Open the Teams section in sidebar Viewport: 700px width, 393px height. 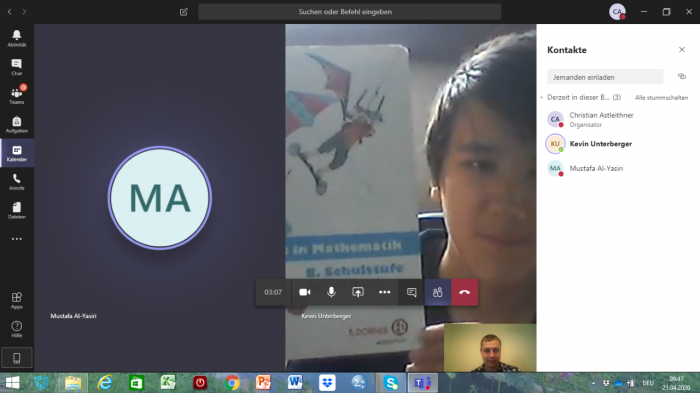[17, 96]
